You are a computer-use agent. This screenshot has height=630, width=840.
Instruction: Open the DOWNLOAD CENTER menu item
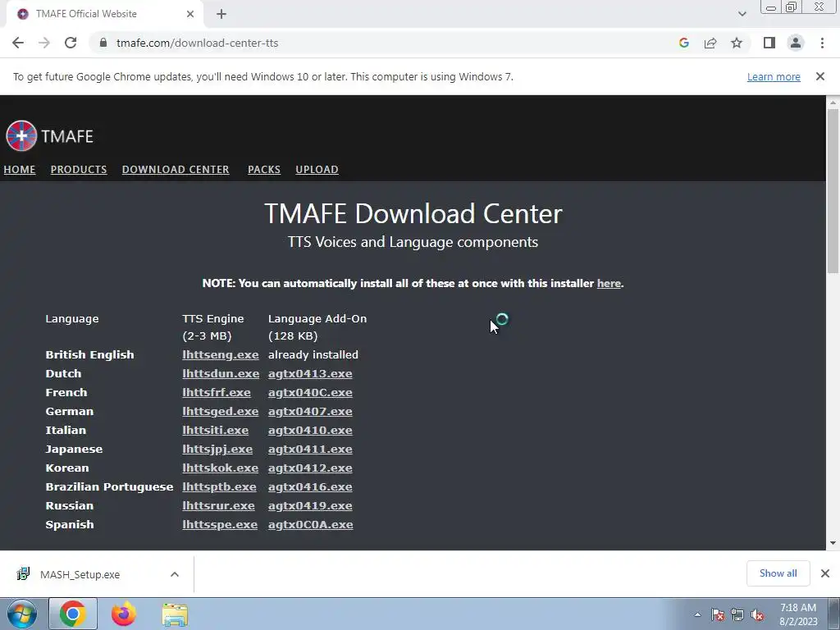tap(176, 169)
